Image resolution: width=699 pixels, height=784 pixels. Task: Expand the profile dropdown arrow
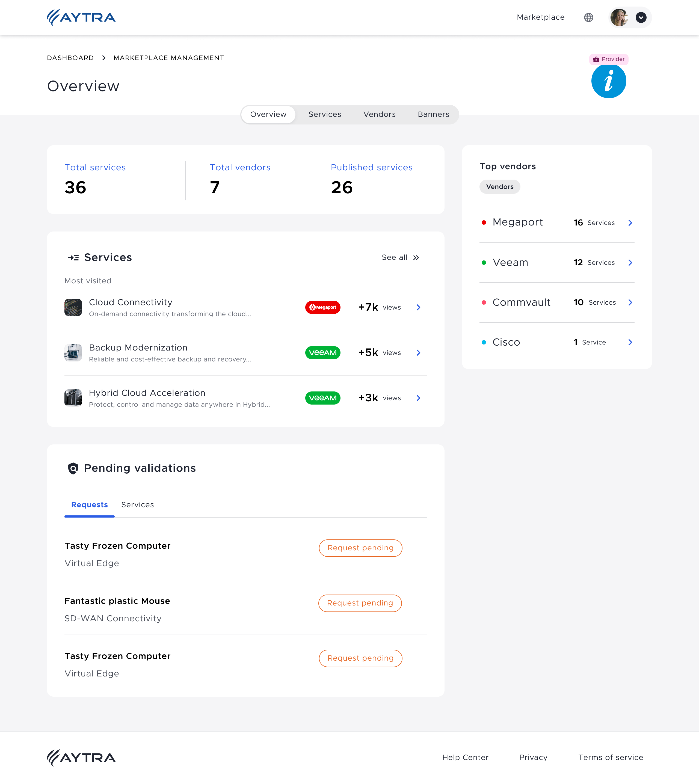tap(641, 18)
